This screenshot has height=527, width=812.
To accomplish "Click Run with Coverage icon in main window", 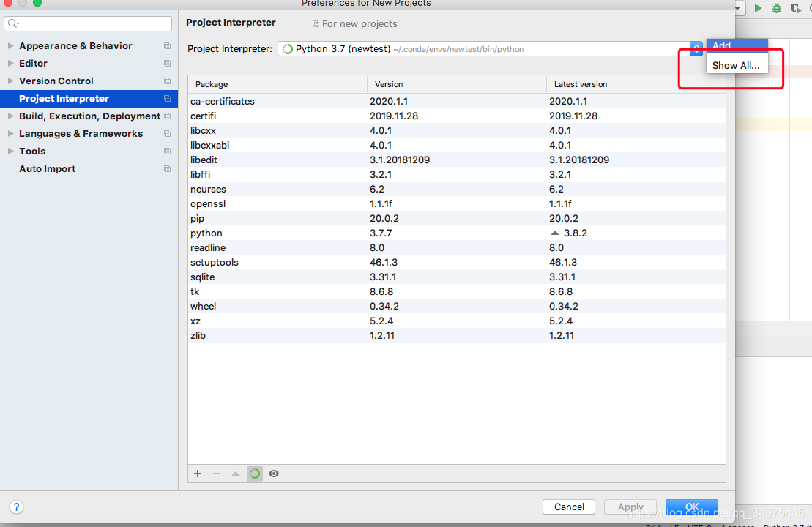I will (795, 8).
